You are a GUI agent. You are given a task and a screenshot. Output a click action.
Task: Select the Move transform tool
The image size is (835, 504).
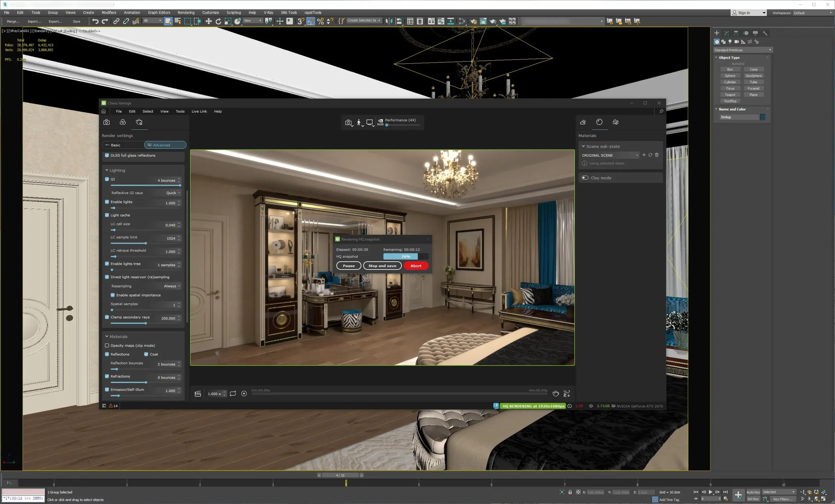(x=208, y=21)
